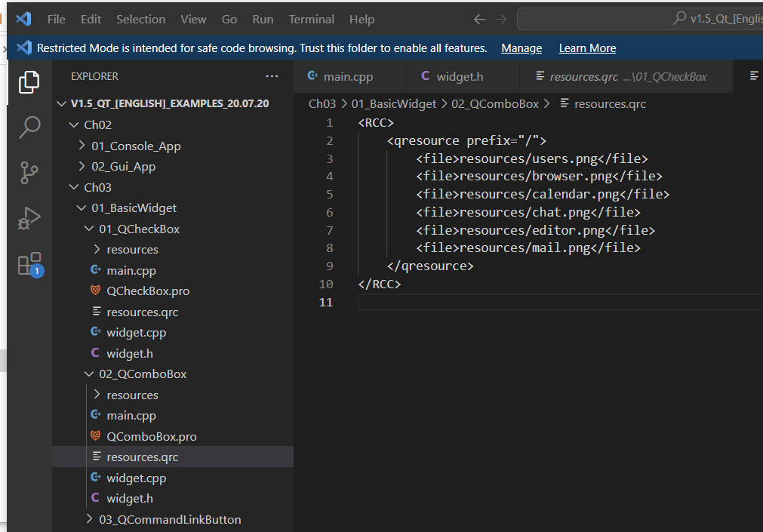Open the Source Control view
This screenshot has width=763, height=532.
click(29, 172)
